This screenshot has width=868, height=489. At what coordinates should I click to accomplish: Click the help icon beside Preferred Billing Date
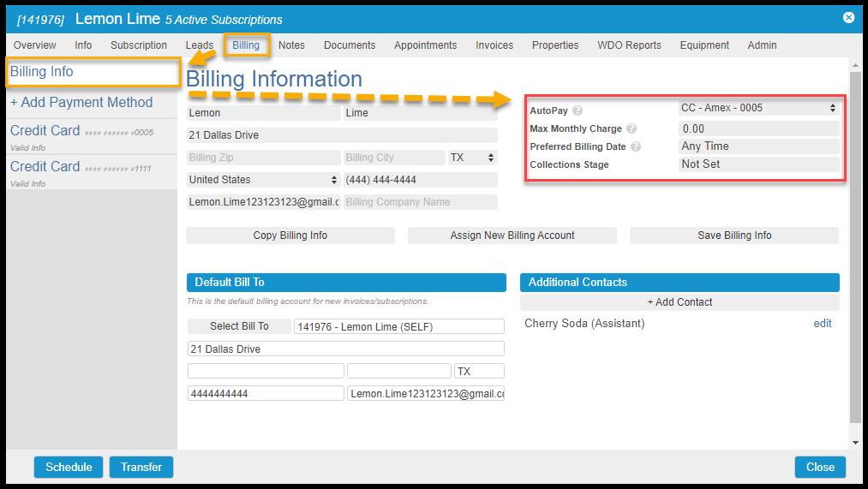[x=636, y=146]
